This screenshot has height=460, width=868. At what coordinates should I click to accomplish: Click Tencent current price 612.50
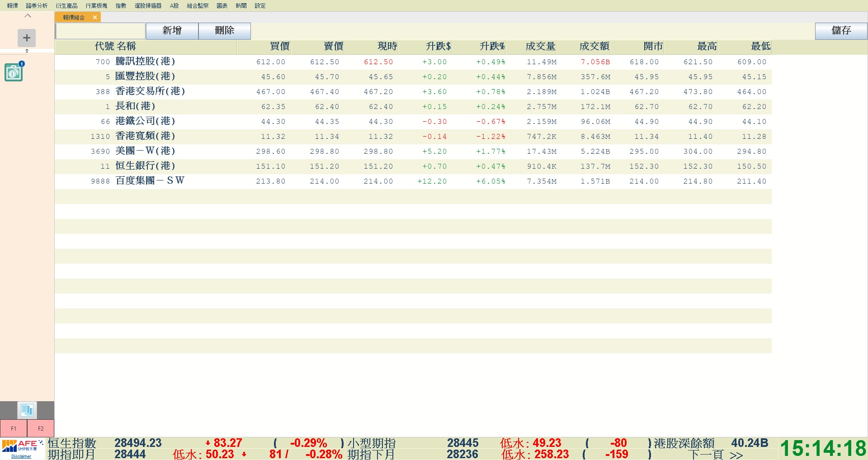[378, 62]
